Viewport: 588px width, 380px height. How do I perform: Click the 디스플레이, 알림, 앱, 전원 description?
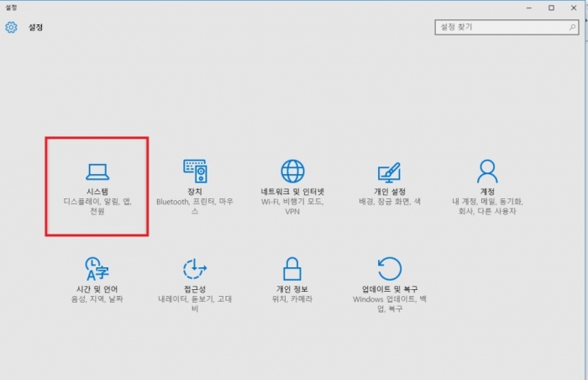tap(97, 207)
